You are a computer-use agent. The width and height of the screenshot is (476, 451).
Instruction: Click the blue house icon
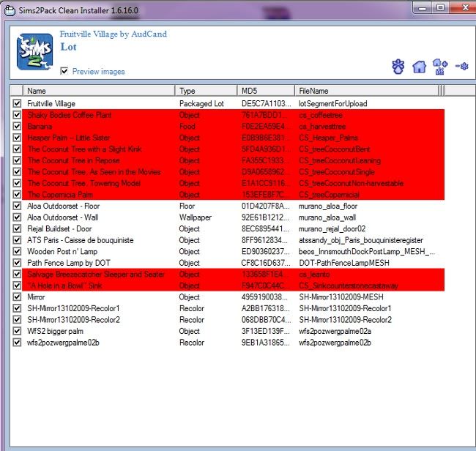coord(419,67)
